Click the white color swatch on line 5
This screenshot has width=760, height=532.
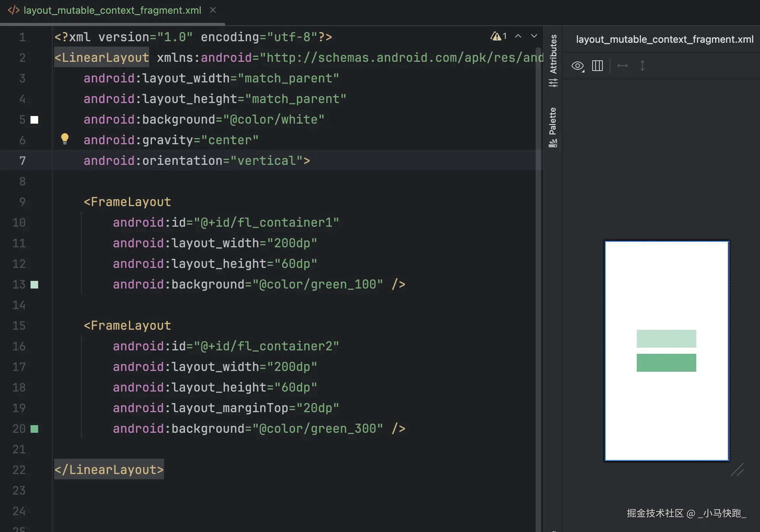click(34, 120)
